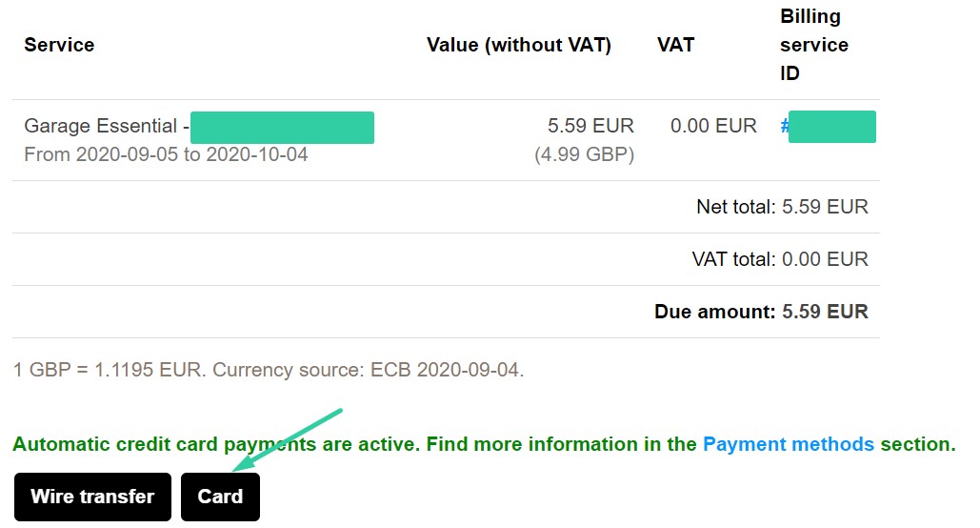The width and height of the screenshot is (980, 528).
Task: Select the 0.00 EUR VAT cell
Action: click(713, 126)
